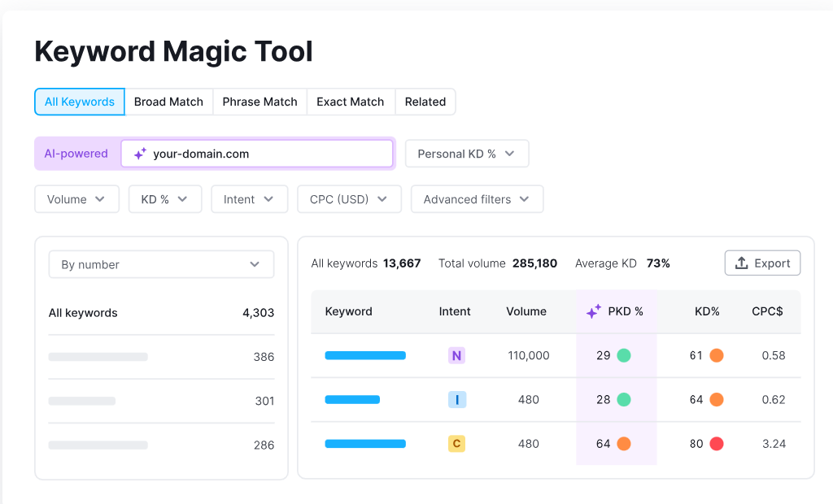Click the Export upload arrow icon
Image resolution: width=833 pixels, height=504 pixels.
click(x=741, y=263)
